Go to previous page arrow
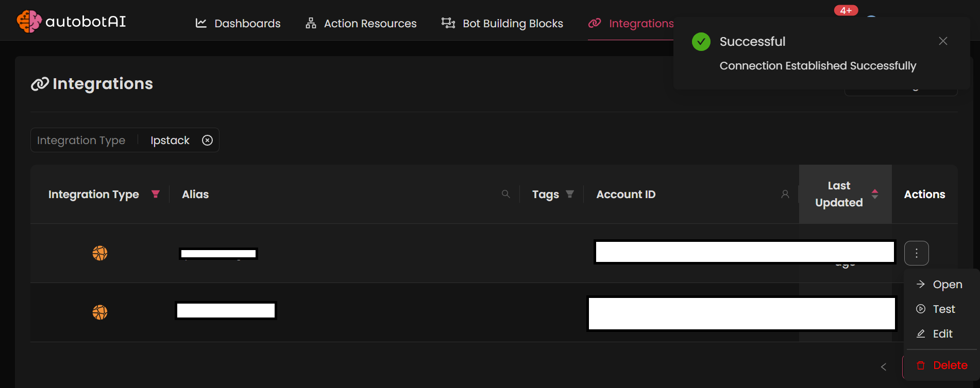 point(884,367)
